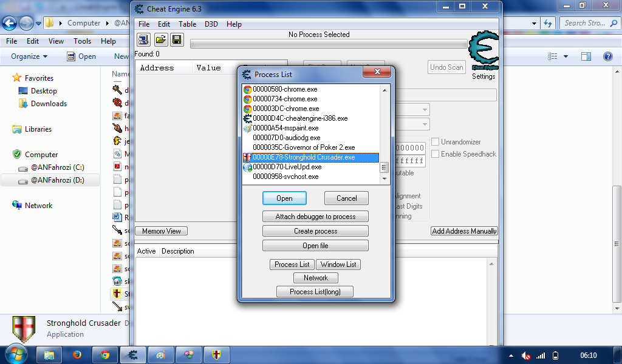Open the Cheat Engine Table menu
The image size is (622, 364).
pyautogui.click(x=187, y=24)
